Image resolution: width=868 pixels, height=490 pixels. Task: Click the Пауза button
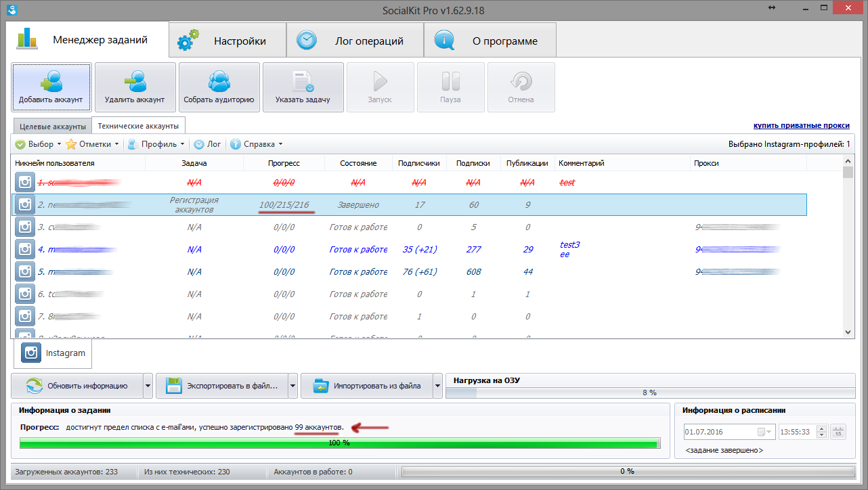click(x=450, y=87)
